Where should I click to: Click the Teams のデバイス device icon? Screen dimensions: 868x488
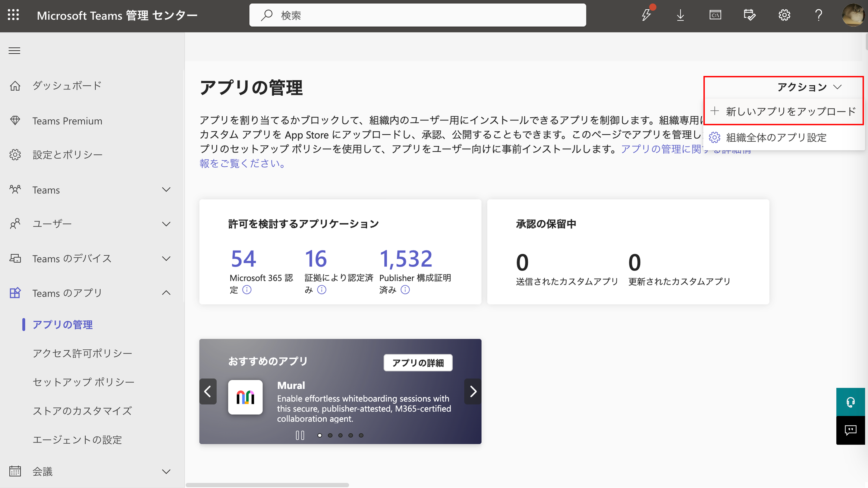point(15,259)
